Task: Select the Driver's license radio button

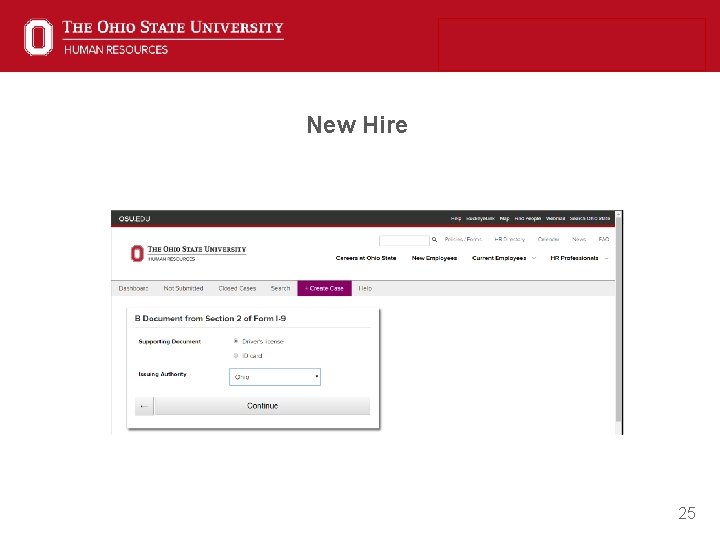Action: pyautogui.click(x=236, y=341)
